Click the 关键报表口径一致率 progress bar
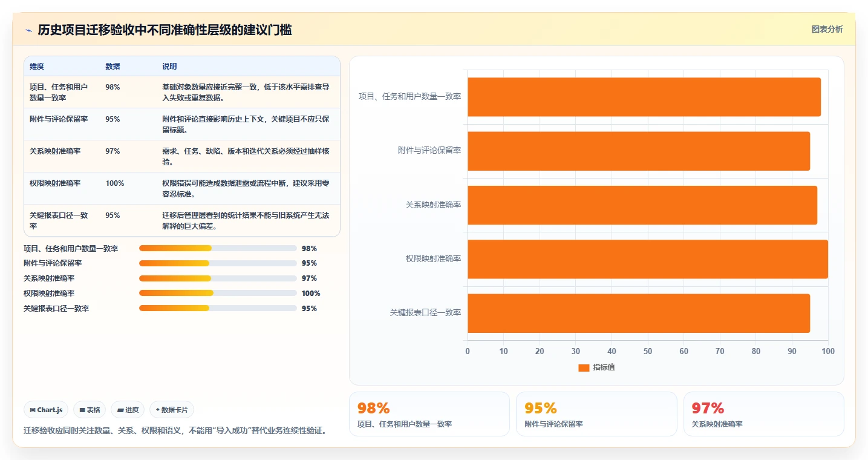The height and width of the screenshot is (460, 868). [218, 309]
